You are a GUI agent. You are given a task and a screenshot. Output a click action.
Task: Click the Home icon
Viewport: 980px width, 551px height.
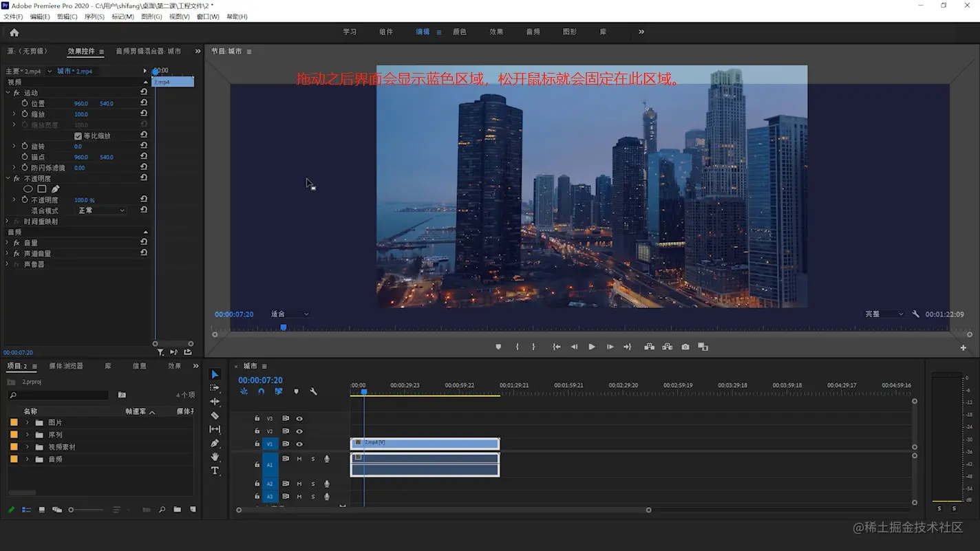pyautogui.click(x=14, y=32)
